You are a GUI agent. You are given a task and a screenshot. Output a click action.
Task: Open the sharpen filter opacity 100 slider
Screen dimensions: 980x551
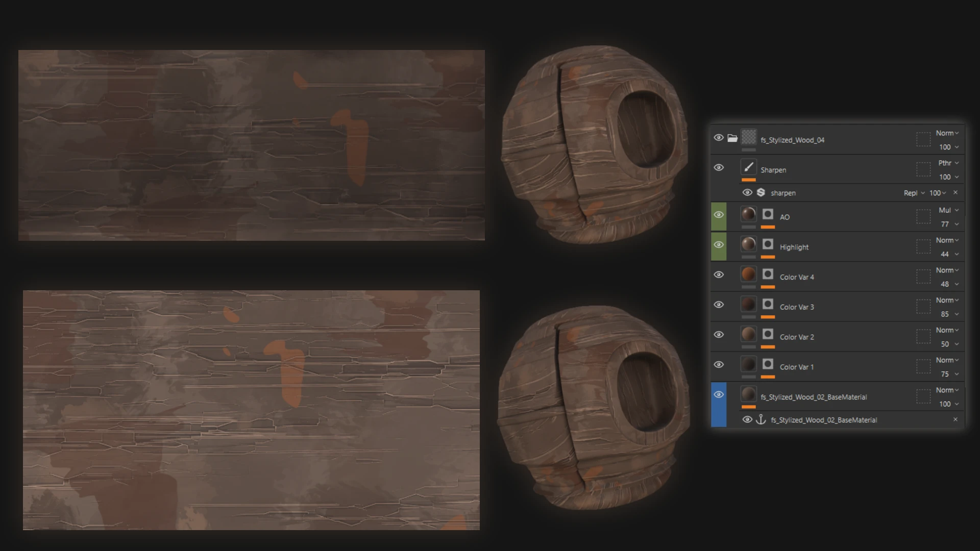pos(938,193)
